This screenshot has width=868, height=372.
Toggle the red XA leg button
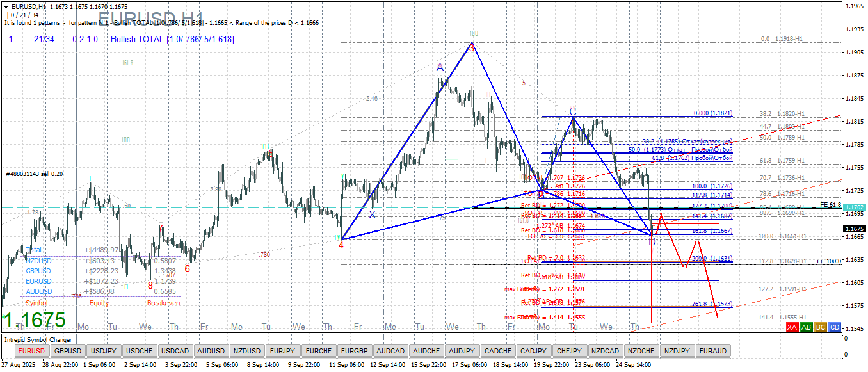[x=792, y=327]
